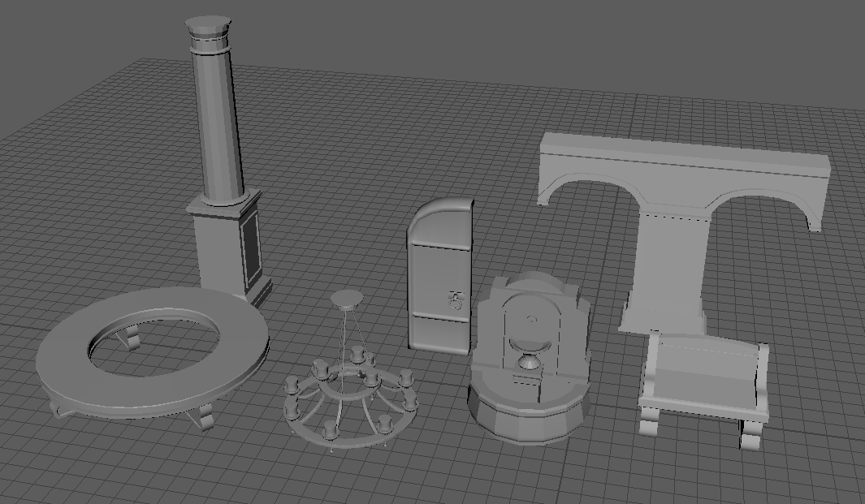Select the arched door model

click(440, 276)
